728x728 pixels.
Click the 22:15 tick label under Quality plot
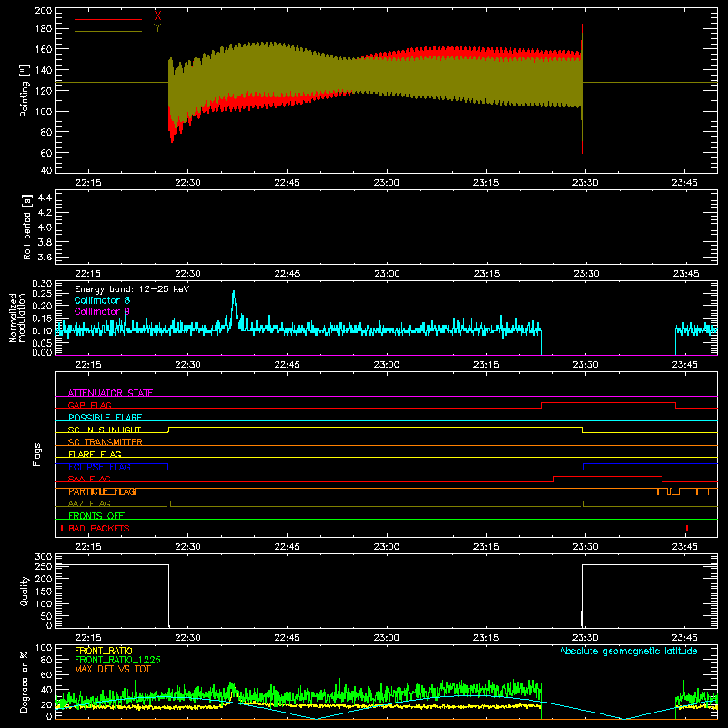[88, 638]
